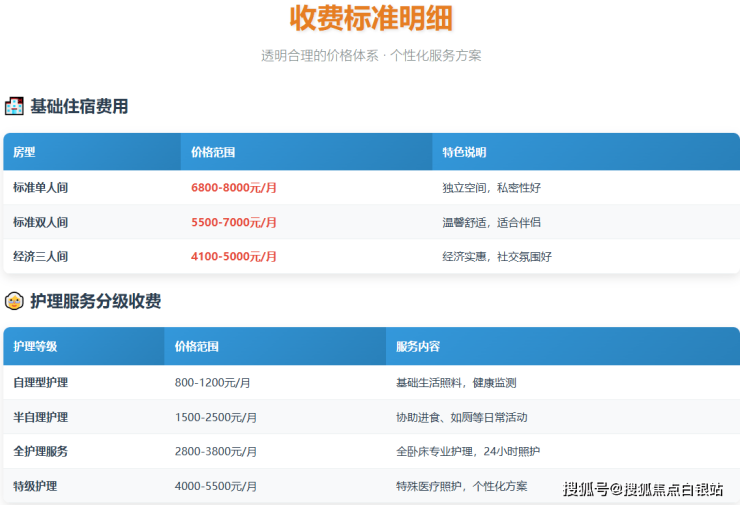Image resolution: width=740 pixels, height=505 pixels.
Task: Select the 经济三人间 room type
Action: point(40,256)
